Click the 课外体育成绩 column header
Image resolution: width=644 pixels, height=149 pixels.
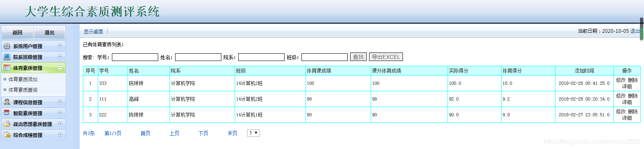point(409,71)
